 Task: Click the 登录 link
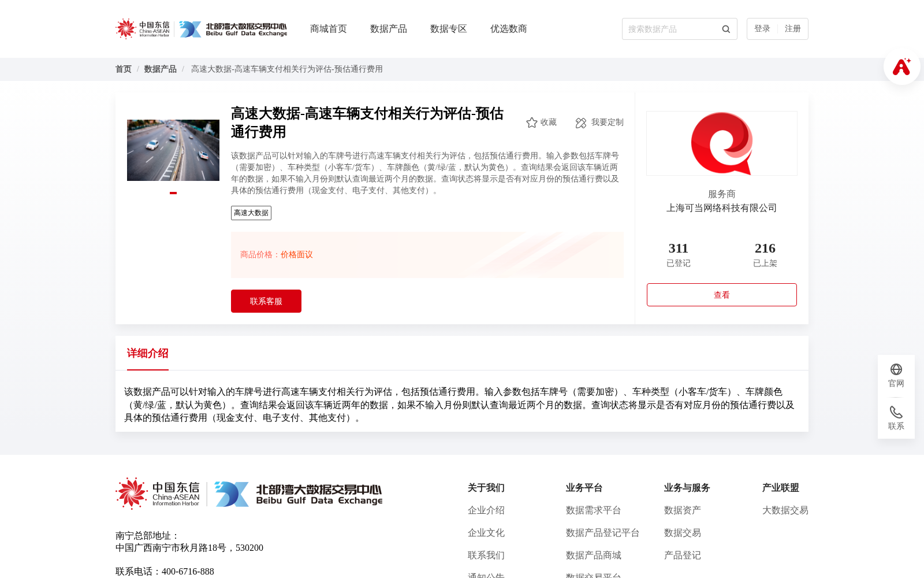point(762,29)
